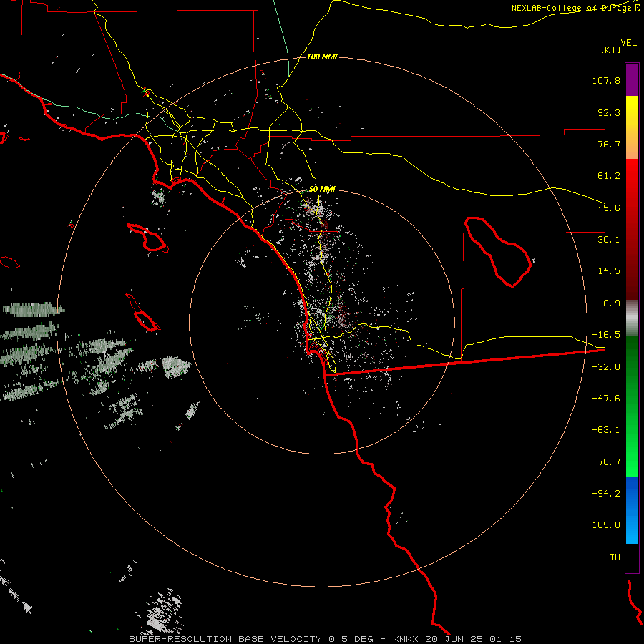The width and height of the screenshot is (644, 644).
Task: Click the [KT] units label
Action: [x=610, y=49]
